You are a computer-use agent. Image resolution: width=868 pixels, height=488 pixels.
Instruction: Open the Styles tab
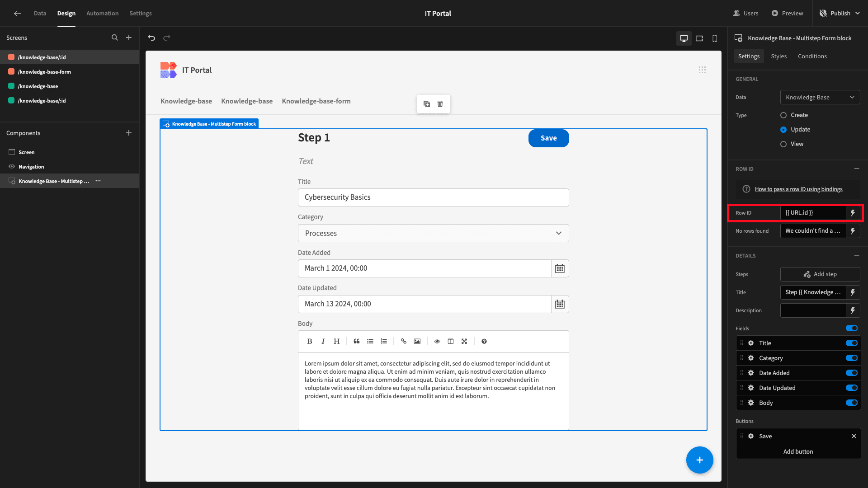pyautogui.click(x=778, y=56)
